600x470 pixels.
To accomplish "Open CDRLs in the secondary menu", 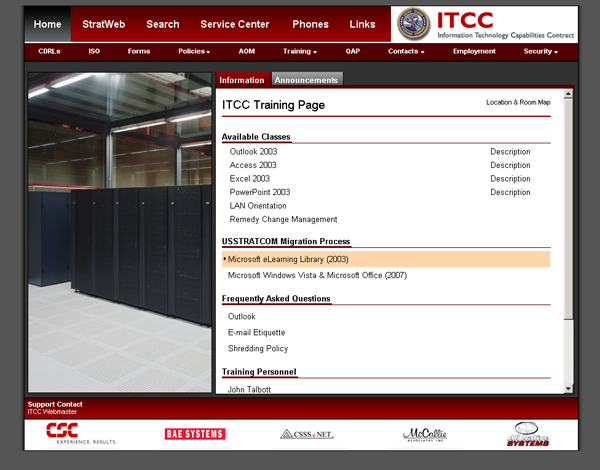I will point(49,51).
